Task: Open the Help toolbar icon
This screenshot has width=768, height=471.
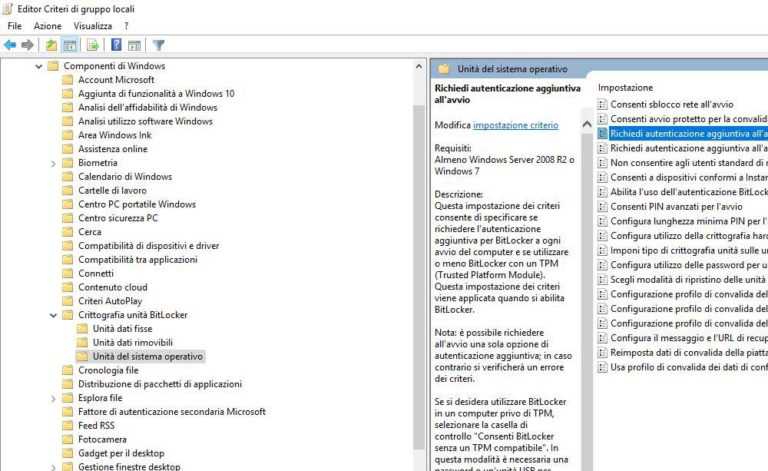Action: pos(116,45)
